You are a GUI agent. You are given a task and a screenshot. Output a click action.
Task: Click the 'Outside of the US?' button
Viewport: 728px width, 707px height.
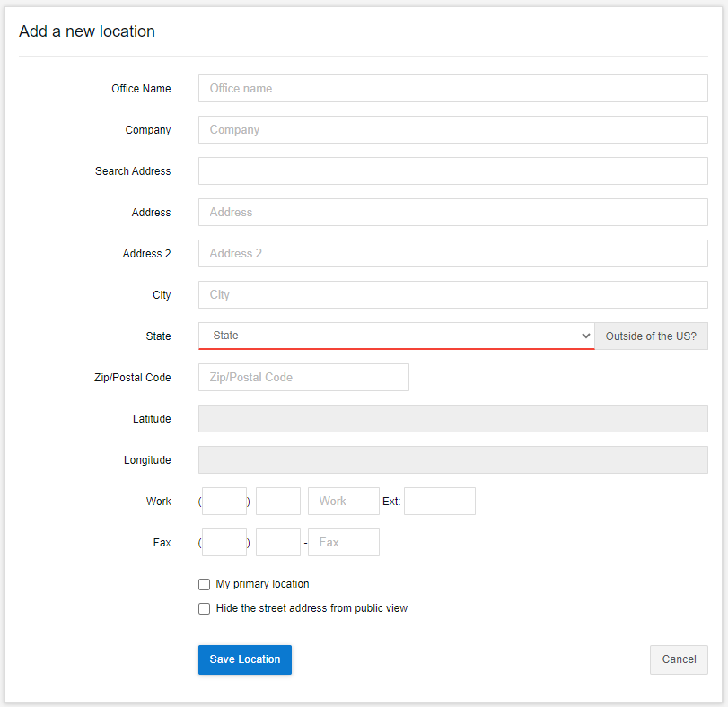[x=651, y=336]
